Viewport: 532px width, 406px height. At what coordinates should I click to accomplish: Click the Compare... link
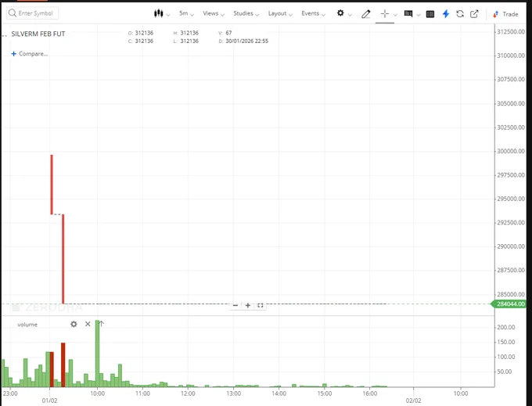[33, 54]
